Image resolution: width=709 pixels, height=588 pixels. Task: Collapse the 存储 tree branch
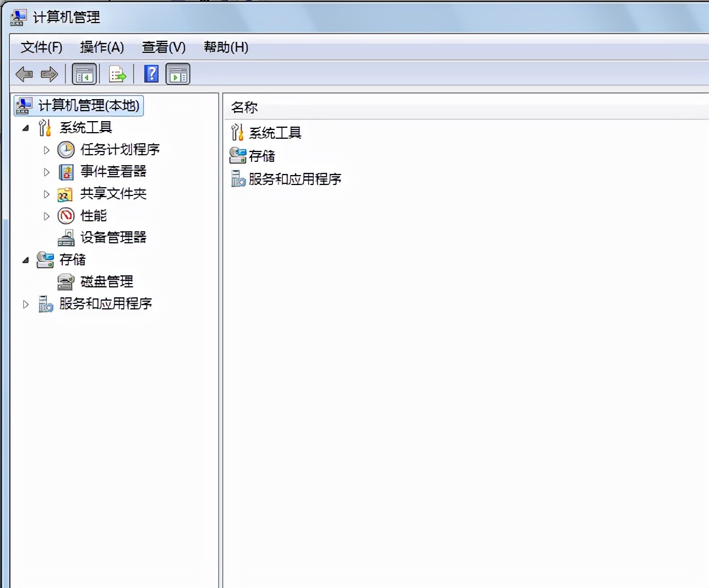point(25,259)
